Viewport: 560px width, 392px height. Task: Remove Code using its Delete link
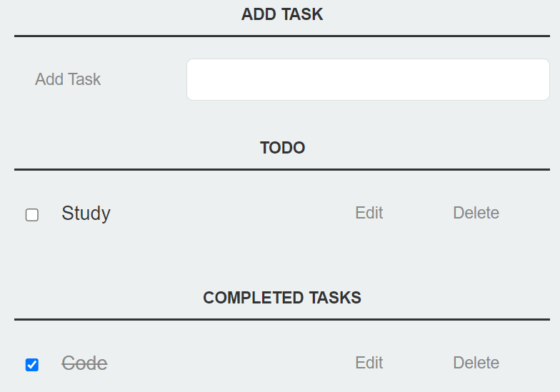tap(476, 363)
